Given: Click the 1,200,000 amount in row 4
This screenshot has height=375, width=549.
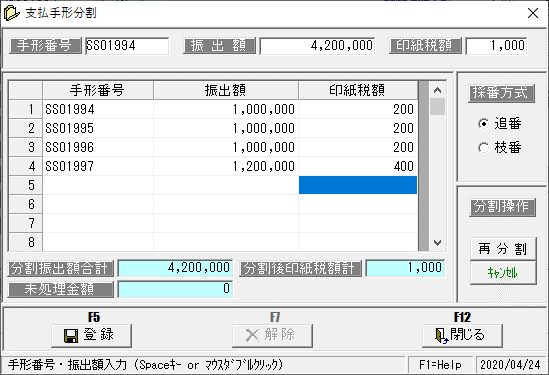Looking at the screenshot, I should [x=226, y=166].
